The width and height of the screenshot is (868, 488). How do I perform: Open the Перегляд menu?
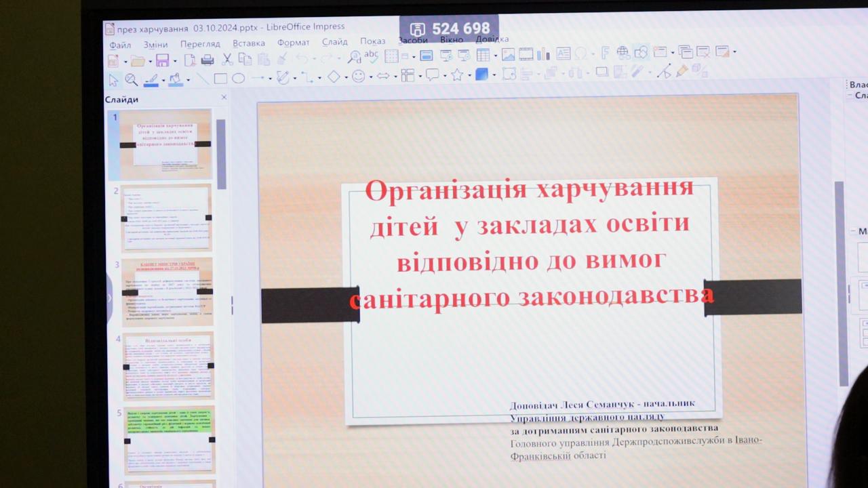tap(200, 44)
